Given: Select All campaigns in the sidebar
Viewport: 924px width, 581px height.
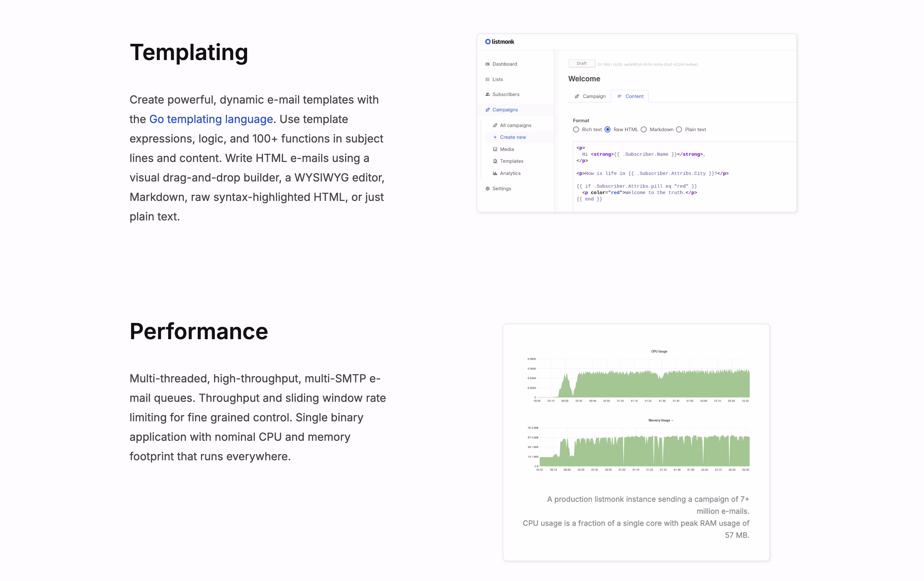Looking at the screenshot, I should pyautogui.click(x=515, y=125).
